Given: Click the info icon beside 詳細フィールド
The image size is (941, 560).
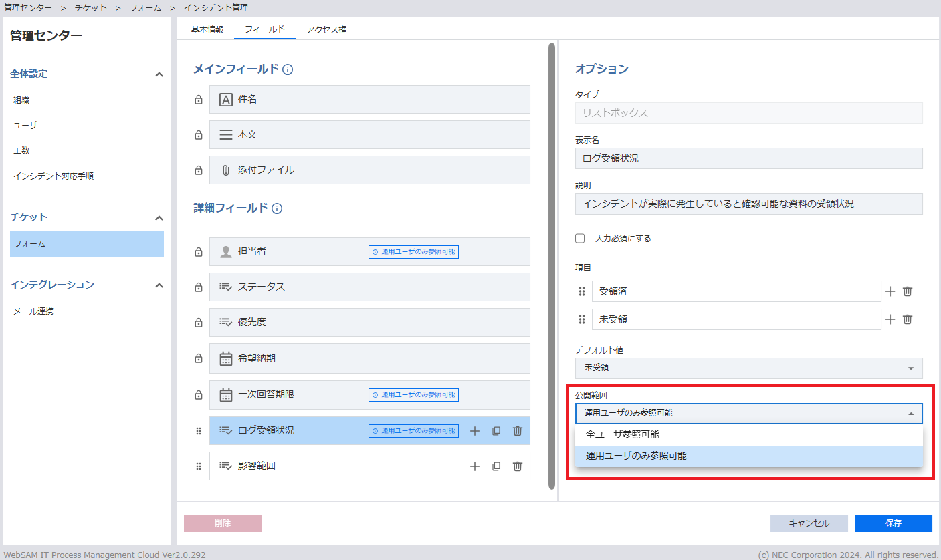Looking at the screenshot, I should click(x=277, y=208).
